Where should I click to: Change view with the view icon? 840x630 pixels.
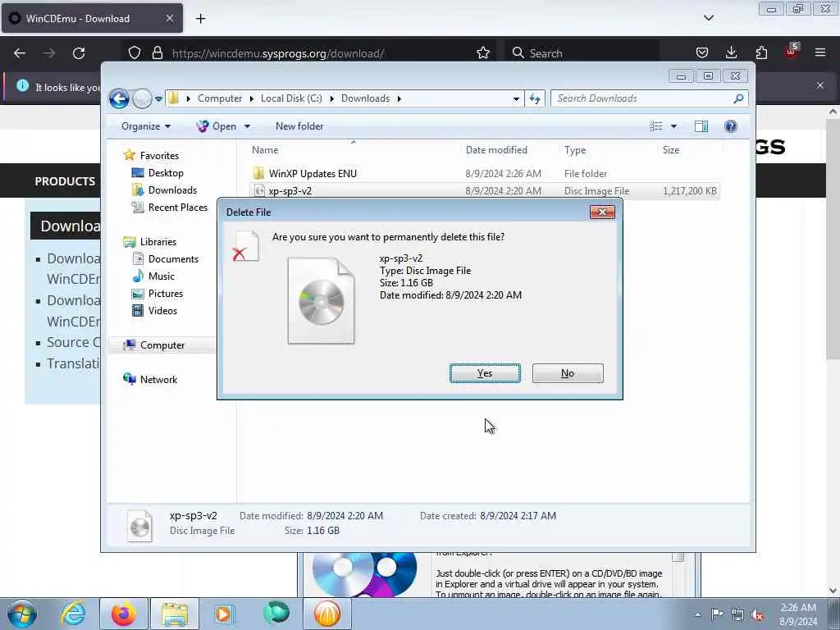[x=655, y=126]
